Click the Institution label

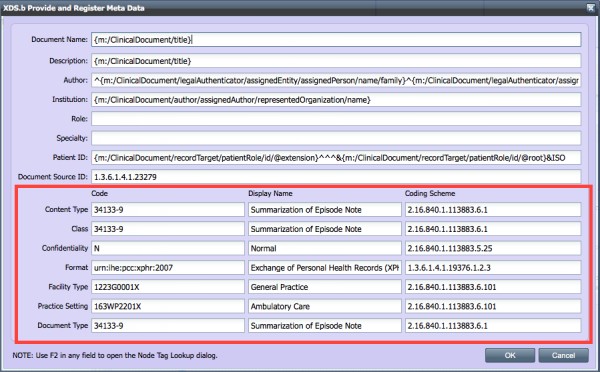[70, 100]
